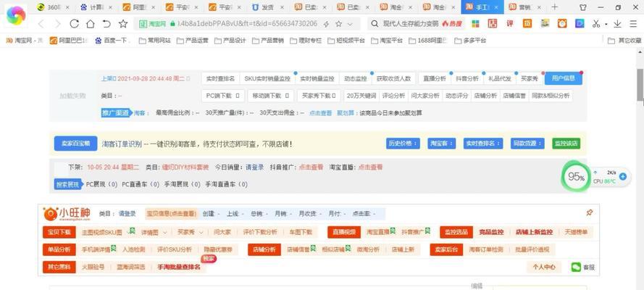Click the browser forward arrow
Image resolution: width=644 pixels, height=290 pixels.
click(x=57, y=24)
